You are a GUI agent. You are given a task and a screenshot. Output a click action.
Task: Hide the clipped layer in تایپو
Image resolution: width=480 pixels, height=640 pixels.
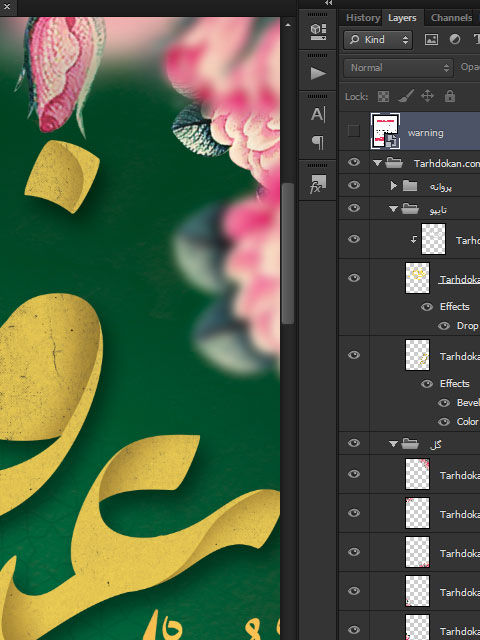pyautogui.click(x=354, y=239)
